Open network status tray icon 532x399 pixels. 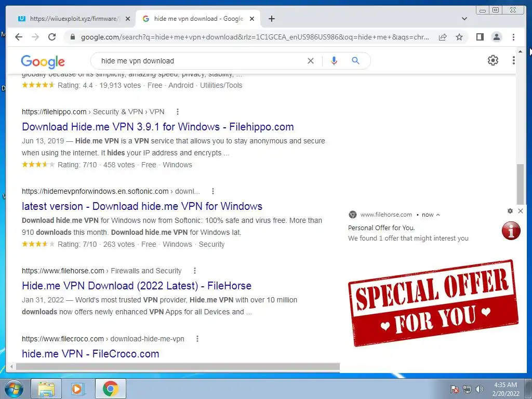(467, 389)
